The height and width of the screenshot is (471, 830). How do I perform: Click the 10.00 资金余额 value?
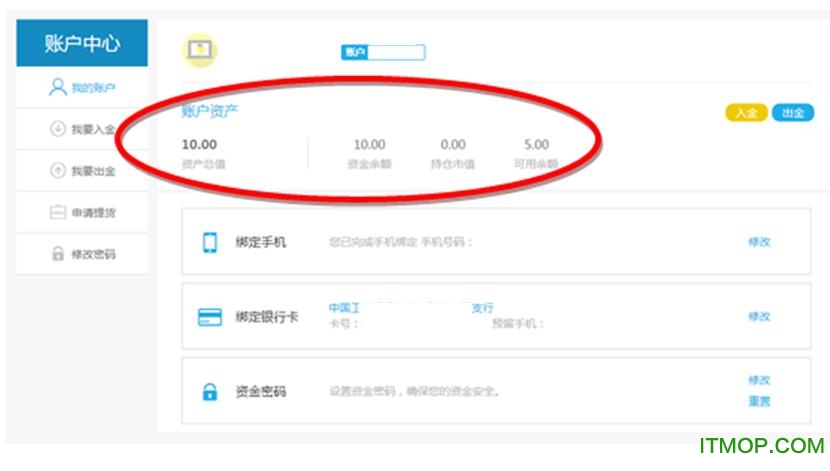click(369, 144)
